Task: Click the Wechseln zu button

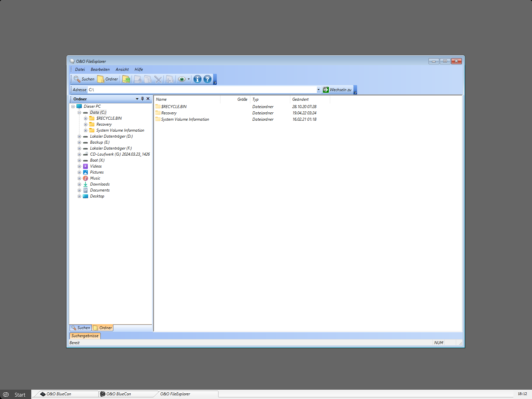Action: tap(337, 90)
